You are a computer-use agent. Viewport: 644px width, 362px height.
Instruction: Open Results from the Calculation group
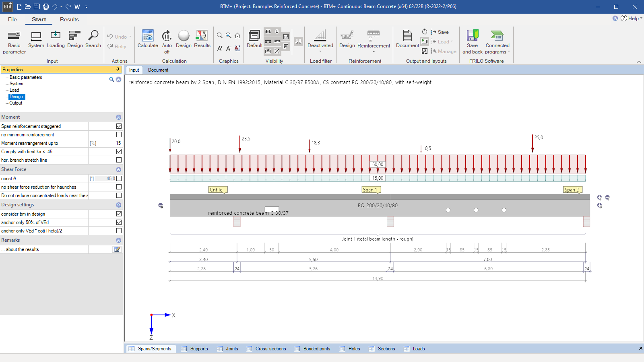click(202, 39)
